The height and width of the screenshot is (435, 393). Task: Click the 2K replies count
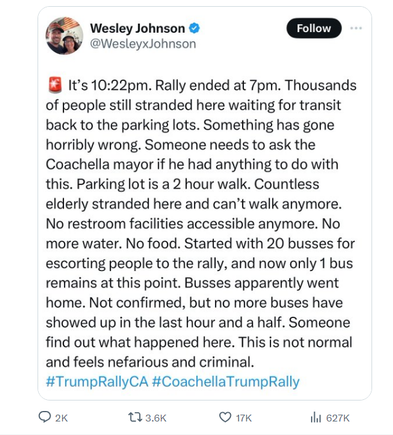pos(61,418)
